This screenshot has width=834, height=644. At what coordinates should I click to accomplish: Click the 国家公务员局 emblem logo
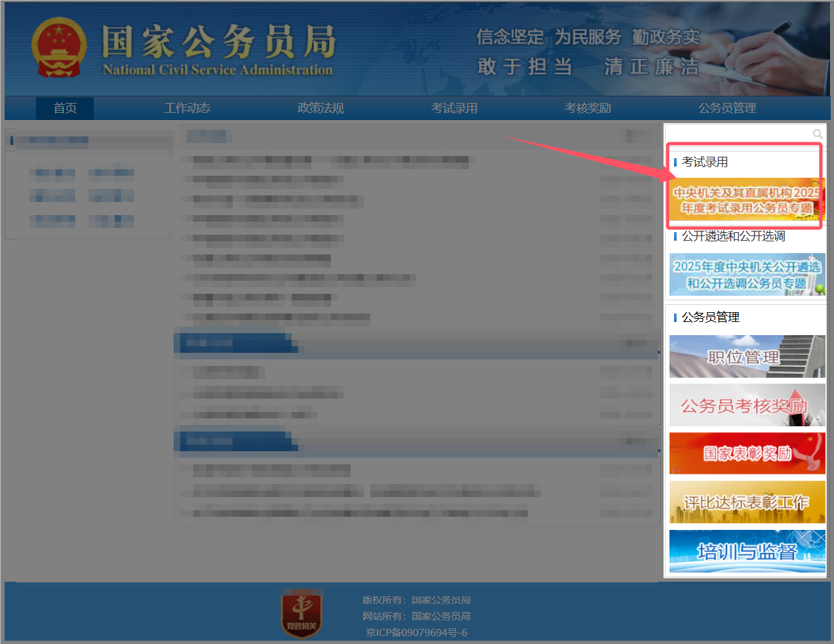[61, 47]
